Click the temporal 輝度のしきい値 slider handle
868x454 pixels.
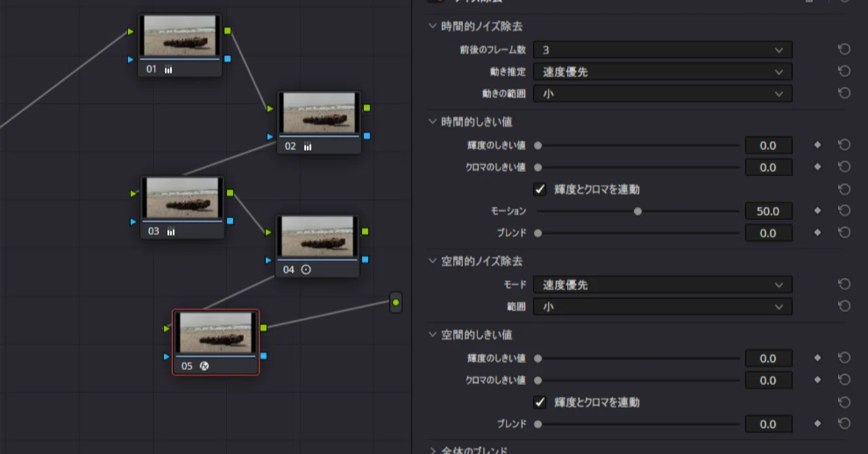click(x=538, y=146)
